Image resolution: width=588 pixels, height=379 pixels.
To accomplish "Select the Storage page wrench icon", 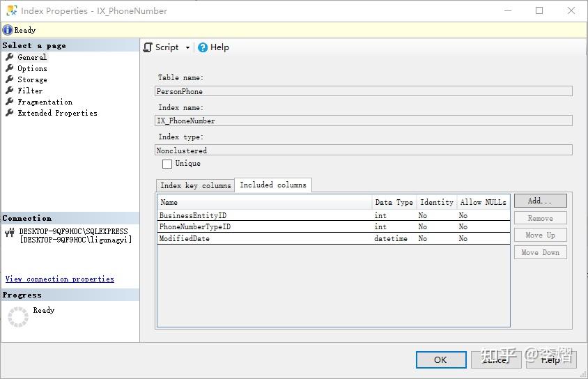I will pyautogui.click(x=10, y=79).
